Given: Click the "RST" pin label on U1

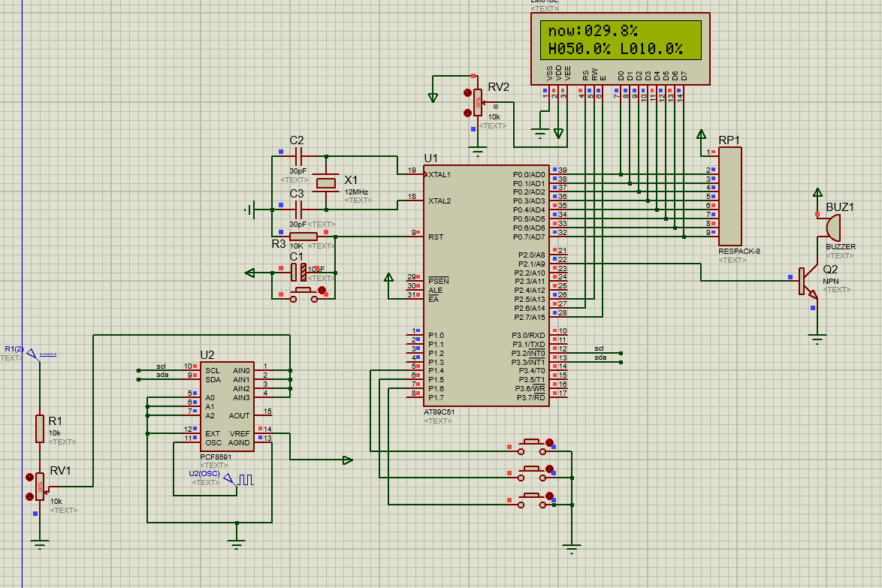Looking at the screenshot, I should point(436,237).
